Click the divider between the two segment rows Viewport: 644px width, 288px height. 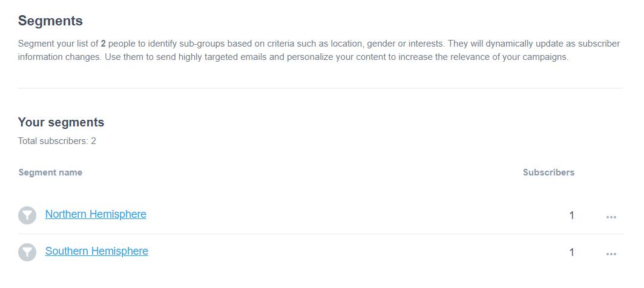click(x=320, y=234)
